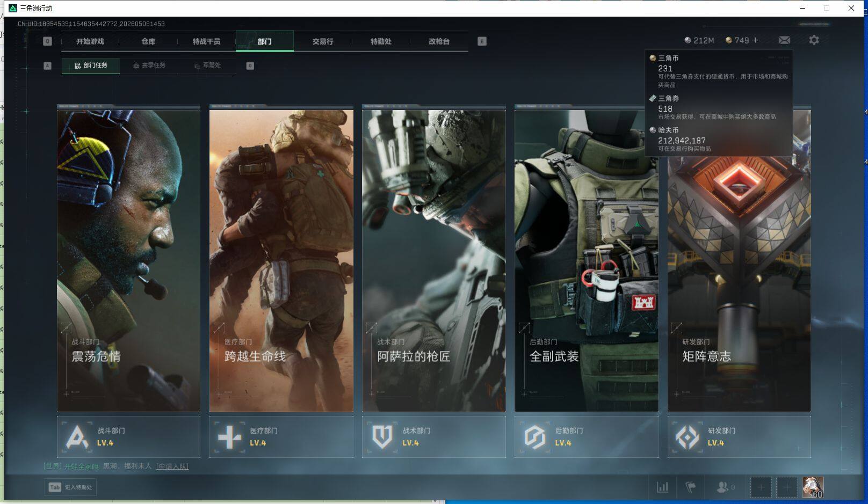Click the 三角币 entry in currency tooltip
This screenshot has height=504, width=868.
tap(719, 71)
